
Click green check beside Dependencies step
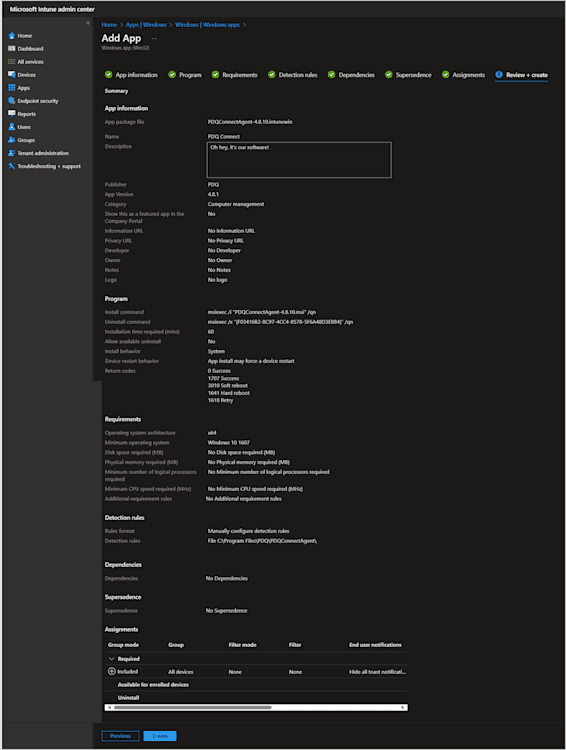coord(331,75)
